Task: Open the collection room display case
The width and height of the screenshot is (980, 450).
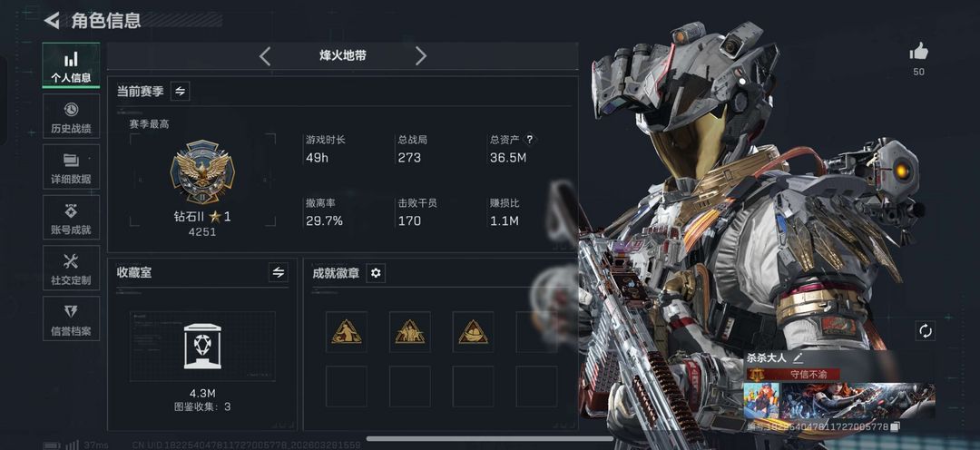Action: click(202, 347)
